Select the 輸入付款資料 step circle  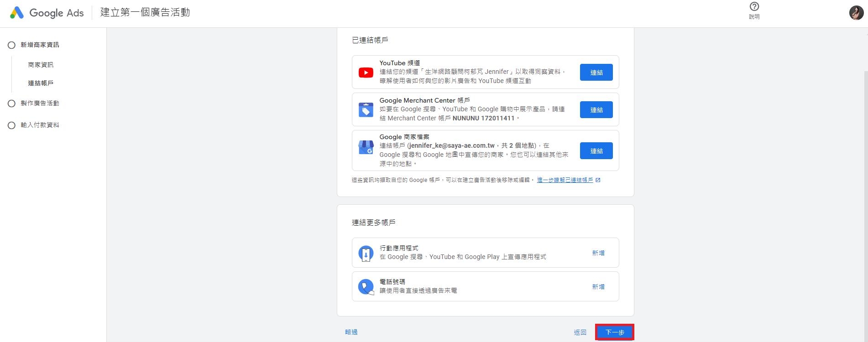tap(12, 125)
